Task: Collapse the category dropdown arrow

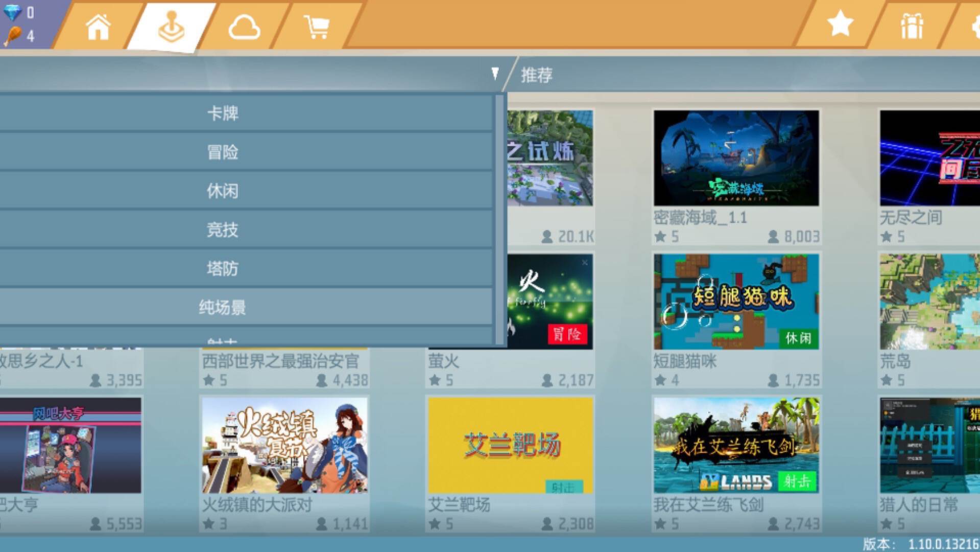Action: click(x=494, y=73)
